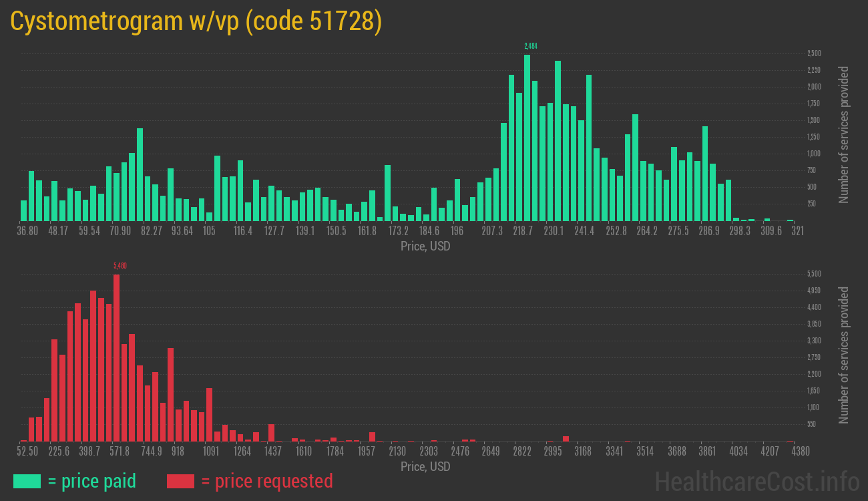Click the upper chart's "Price, USD" axis label
This screenshot has height=501, width=868.
(425, 246)
